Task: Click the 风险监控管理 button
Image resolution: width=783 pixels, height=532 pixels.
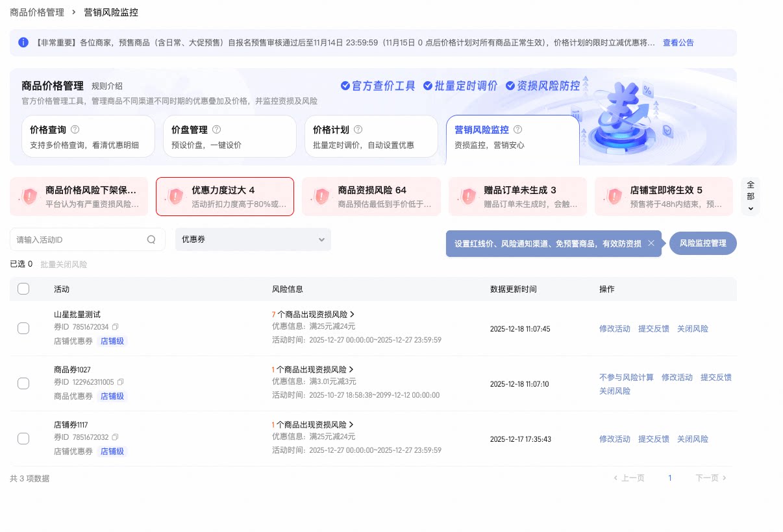Action: coord(702,243)
